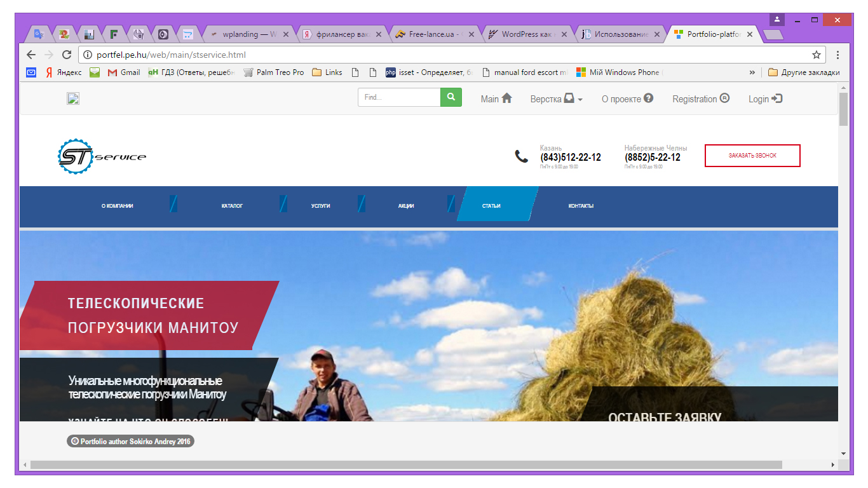Open the Palm Treo Pro bookmark
This screenshot has height=488, width=868.
(x=274, y=72)
